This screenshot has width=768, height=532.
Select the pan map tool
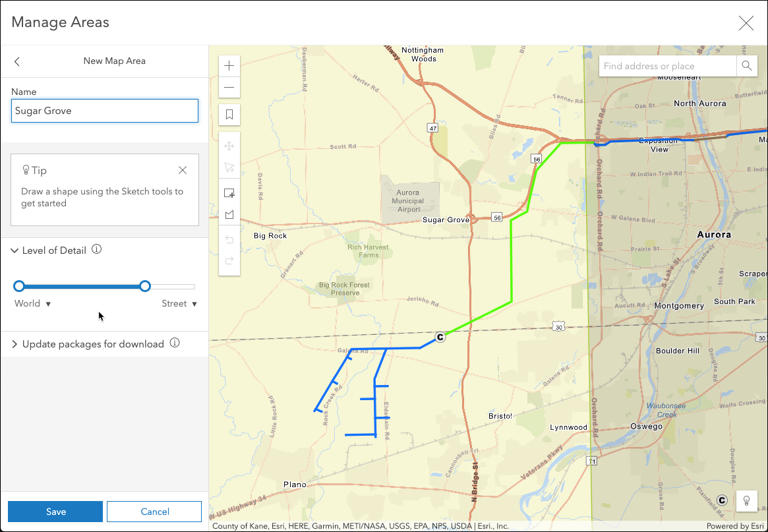click(x=229, y=146)
